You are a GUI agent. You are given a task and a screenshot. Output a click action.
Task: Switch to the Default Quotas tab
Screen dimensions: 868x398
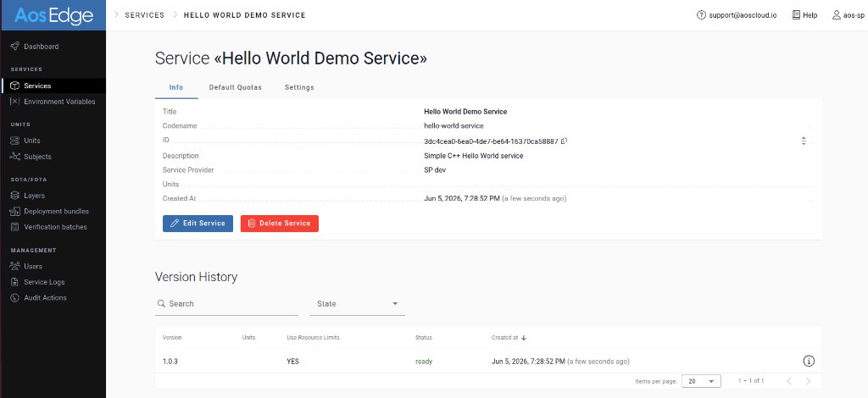point(236,87)
